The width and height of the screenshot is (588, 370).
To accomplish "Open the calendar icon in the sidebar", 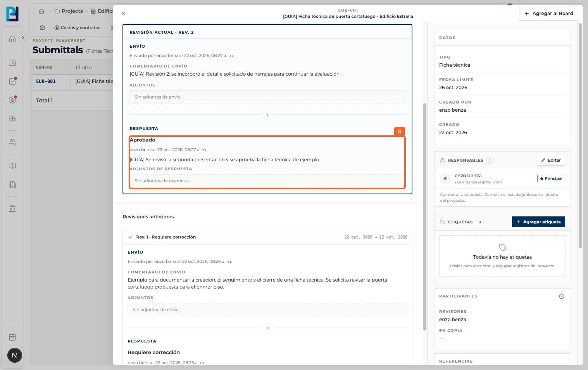I will pos(12,337).
